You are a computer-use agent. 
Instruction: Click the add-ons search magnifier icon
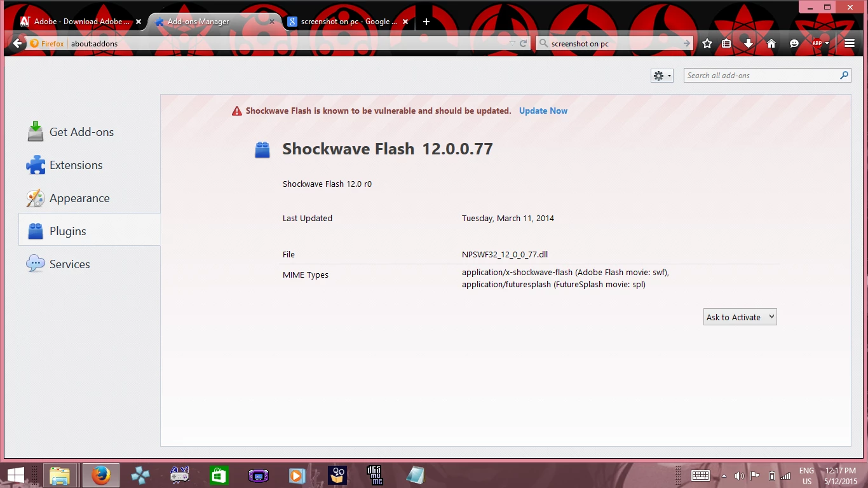click(844, 76)
